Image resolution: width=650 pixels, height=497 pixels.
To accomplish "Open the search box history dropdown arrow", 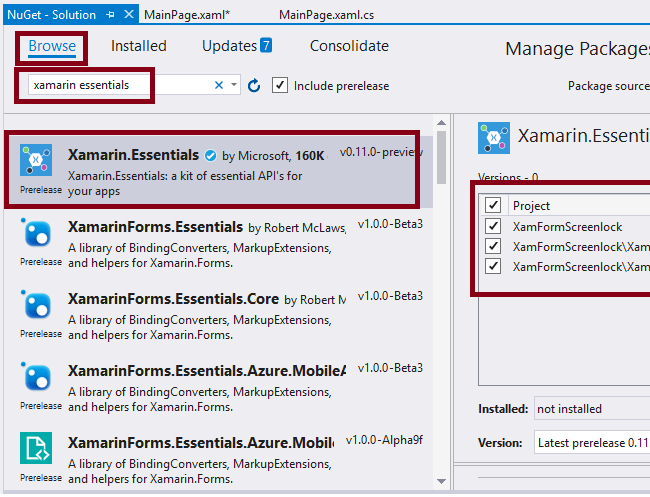I will tap(234, 86).
